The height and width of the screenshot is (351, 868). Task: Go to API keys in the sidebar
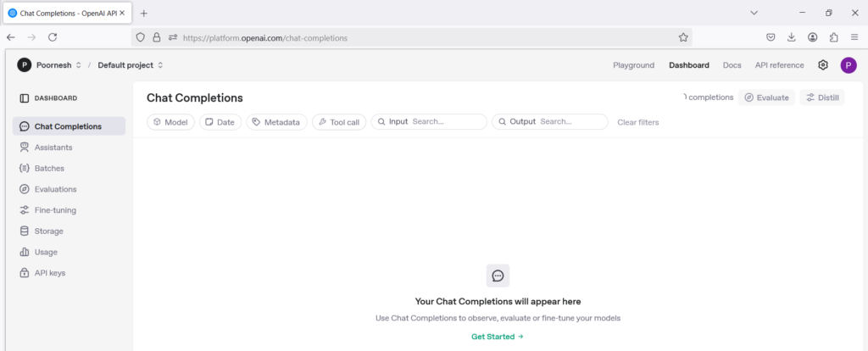[x=70, y=273]
